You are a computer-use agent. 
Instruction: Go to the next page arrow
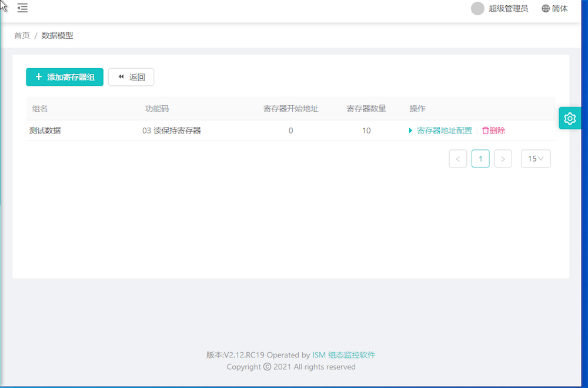[x=503, y=159]
